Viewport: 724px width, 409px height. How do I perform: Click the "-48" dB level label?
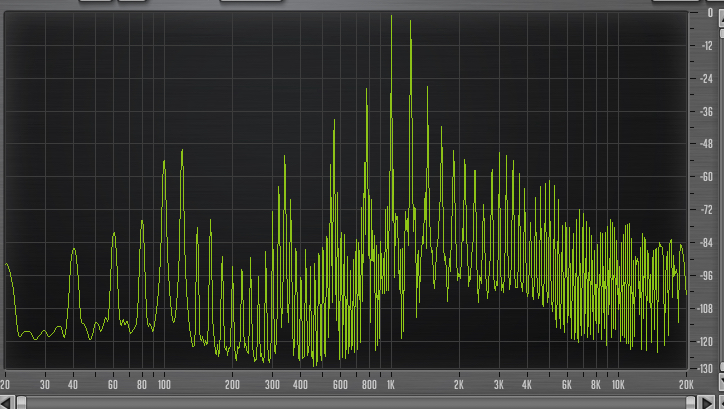pos(707,144)
